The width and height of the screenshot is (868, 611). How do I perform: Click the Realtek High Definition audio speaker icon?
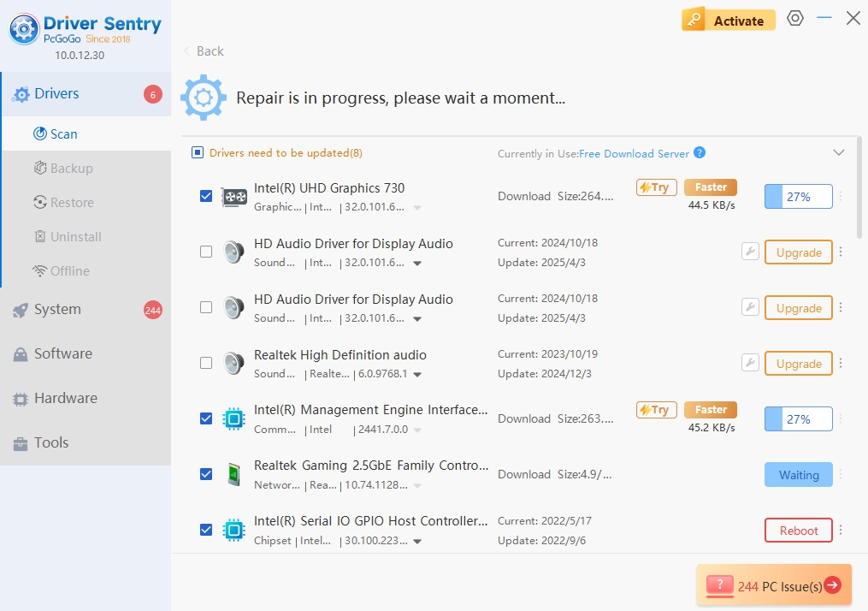234,363
